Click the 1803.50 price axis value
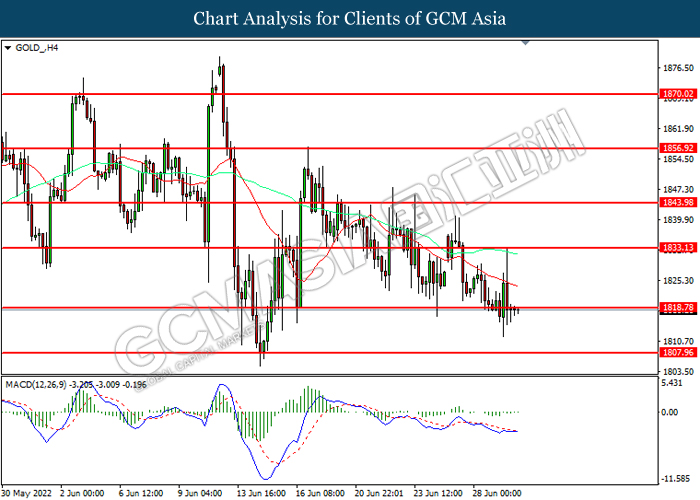 pyautogui.click(x=679, y=372)
